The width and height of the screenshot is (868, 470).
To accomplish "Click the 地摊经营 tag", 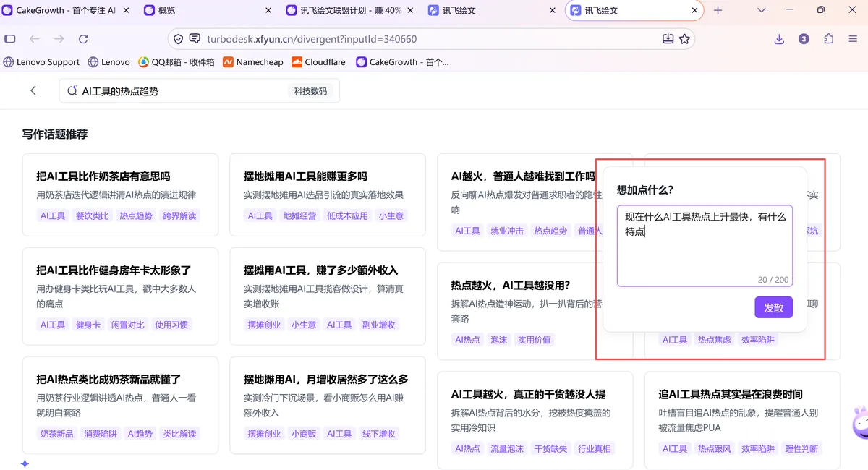I will coord(299,215).
